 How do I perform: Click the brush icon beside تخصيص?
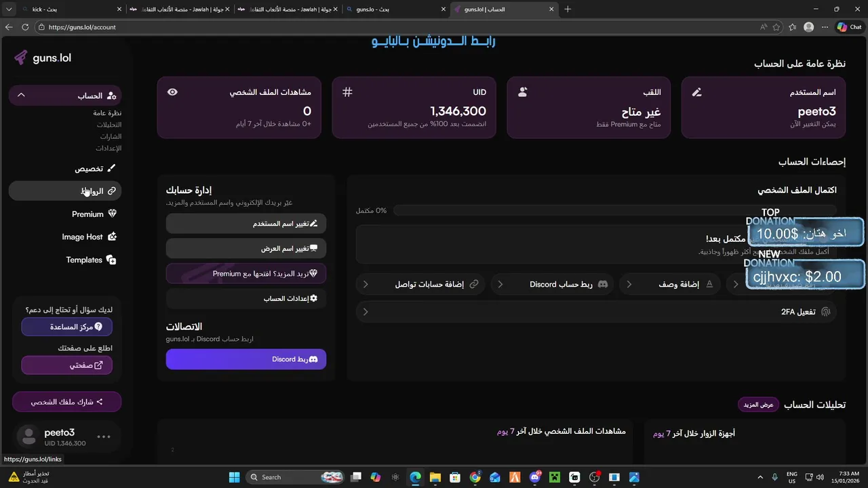point(112,168)
